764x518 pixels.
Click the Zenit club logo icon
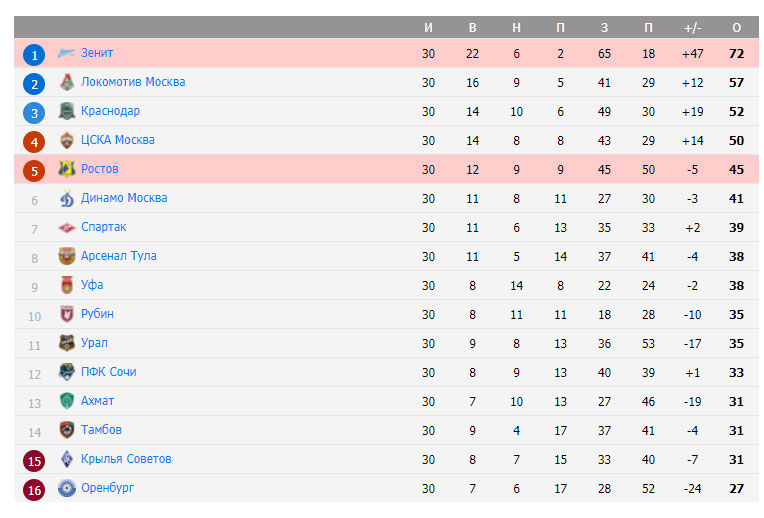click(x=66, y=53)
